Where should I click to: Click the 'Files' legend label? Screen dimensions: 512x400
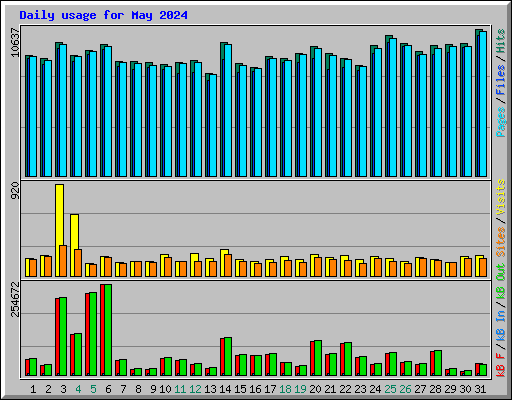click(x=501, y=80)
